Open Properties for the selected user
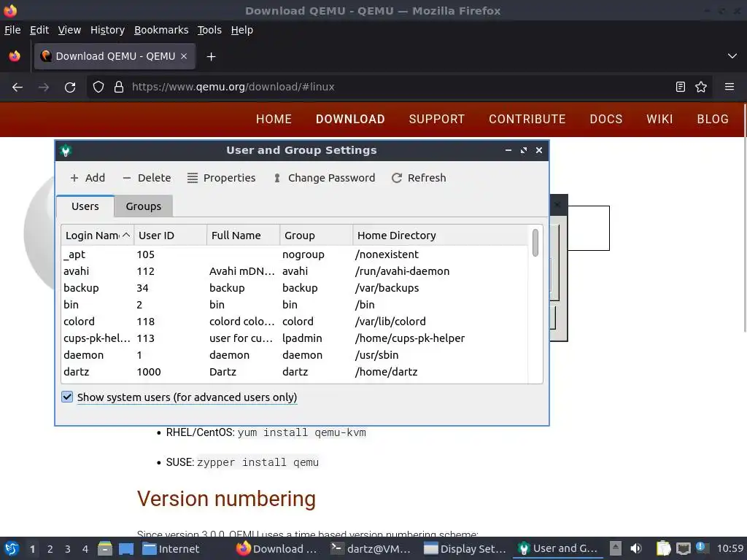747x560 pixels. pyautogui.click(x=222, y=178)
